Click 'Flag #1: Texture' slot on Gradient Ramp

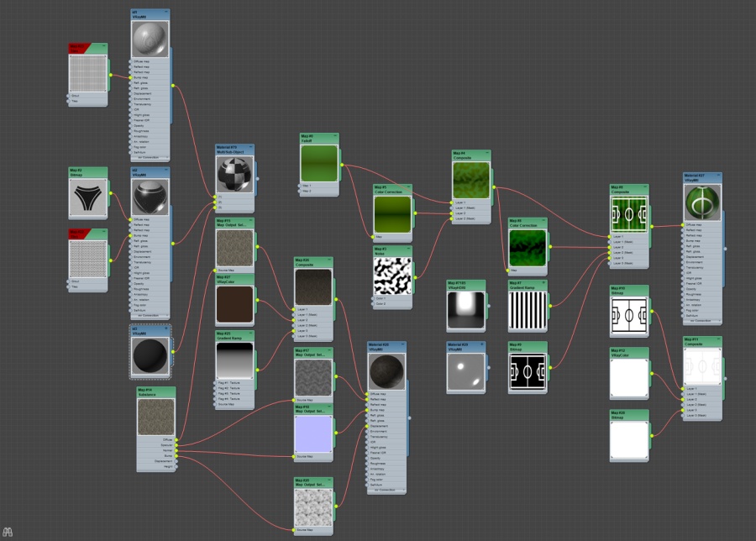[x=235, y=383]
